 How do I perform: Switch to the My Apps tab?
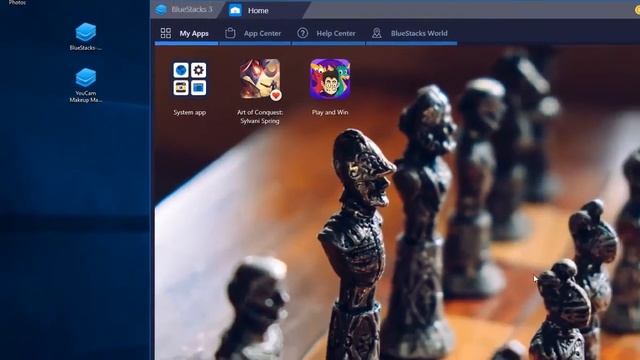pos(187,33)
